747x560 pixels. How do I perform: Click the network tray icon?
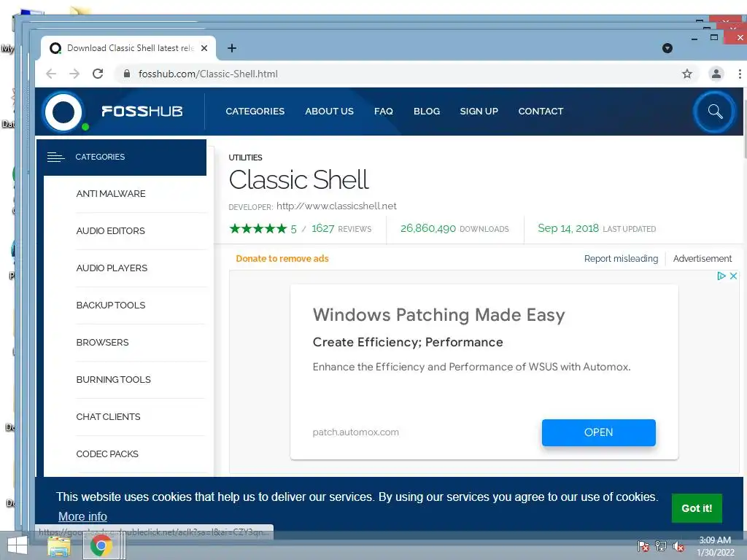click(660, 546)
